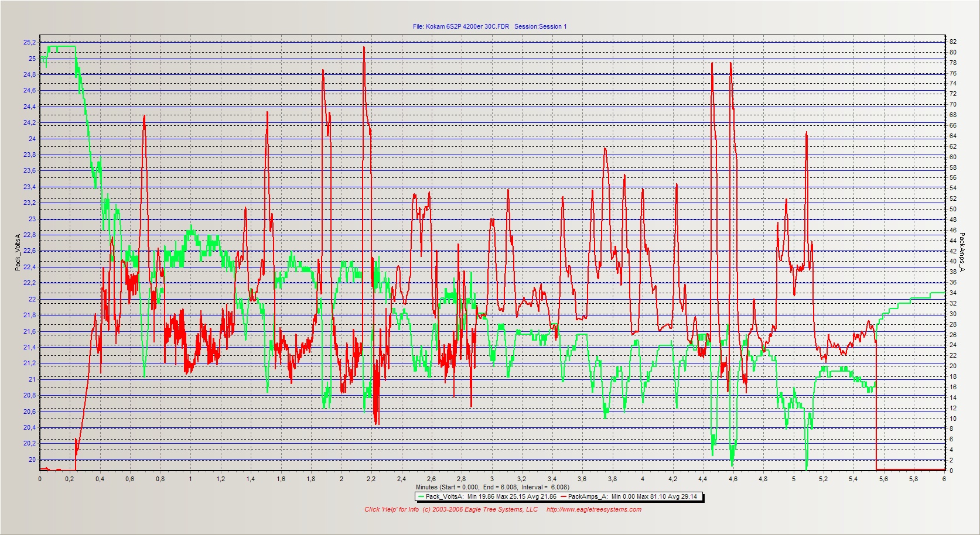Click the '4,6' tick on minutes axis

coord(733,479)
